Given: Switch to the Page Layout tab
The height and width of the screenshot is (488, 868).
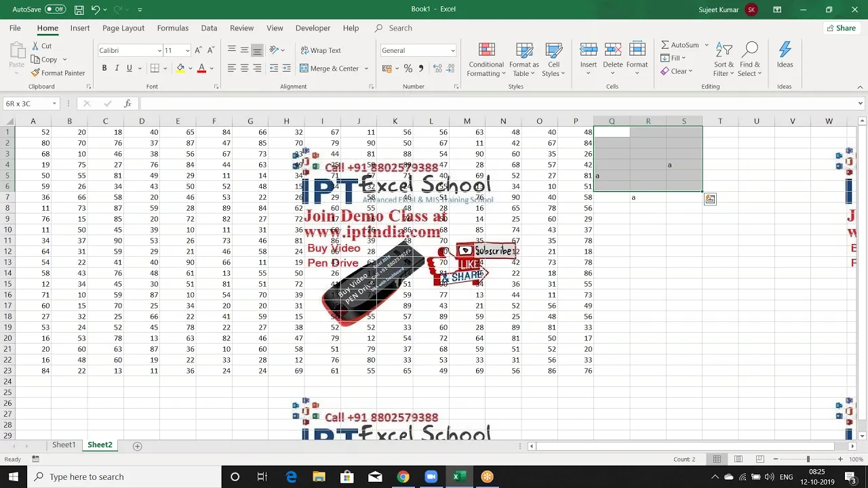Looking at the screenshot, I should point(123,28).
